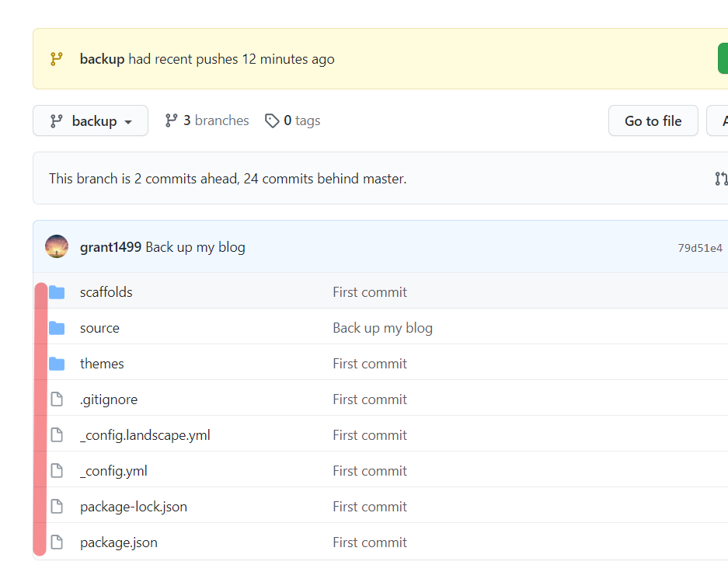Click the package-lock.json file icon
This screenshot has width=728, height=565.
click(57, 507)
